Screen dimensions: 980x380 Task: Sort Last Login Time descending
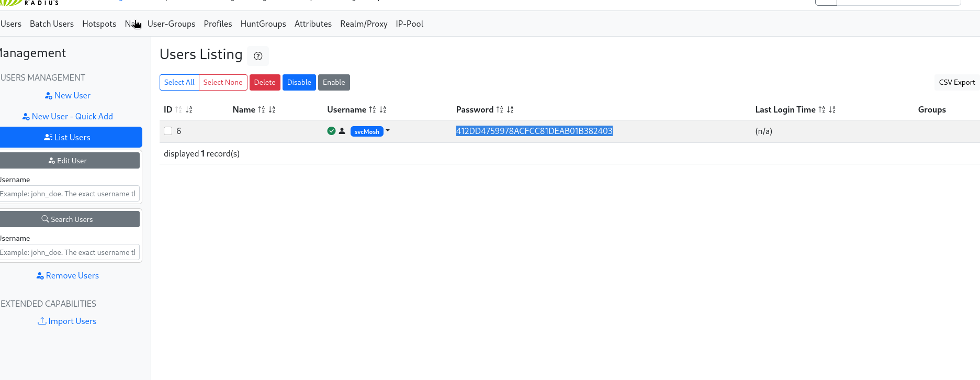pos(832,109)
